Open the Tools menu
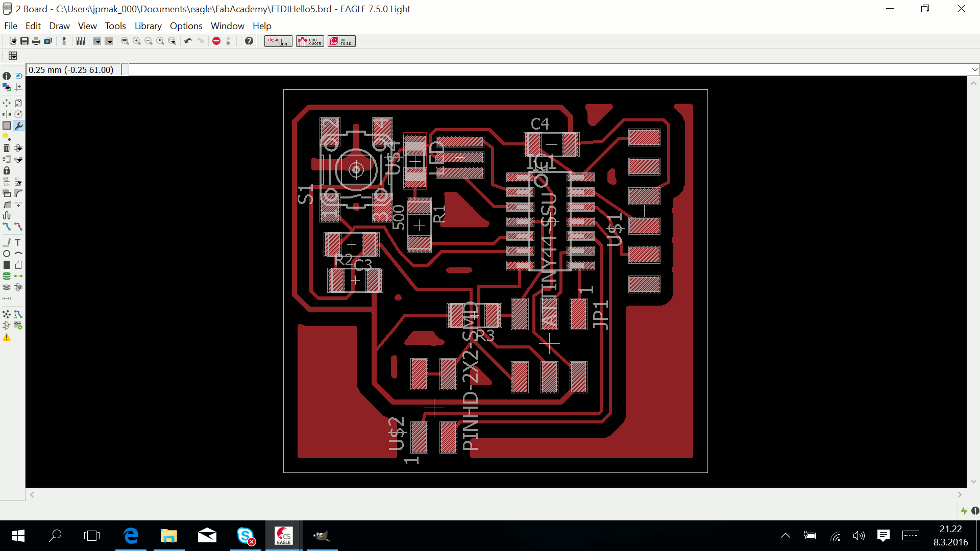 115,26
